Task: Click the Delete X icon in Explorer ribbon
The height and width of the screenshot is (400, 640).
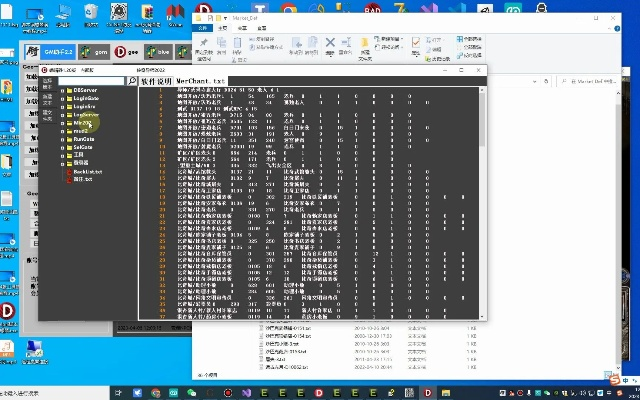Action: [x=330, y=43]
